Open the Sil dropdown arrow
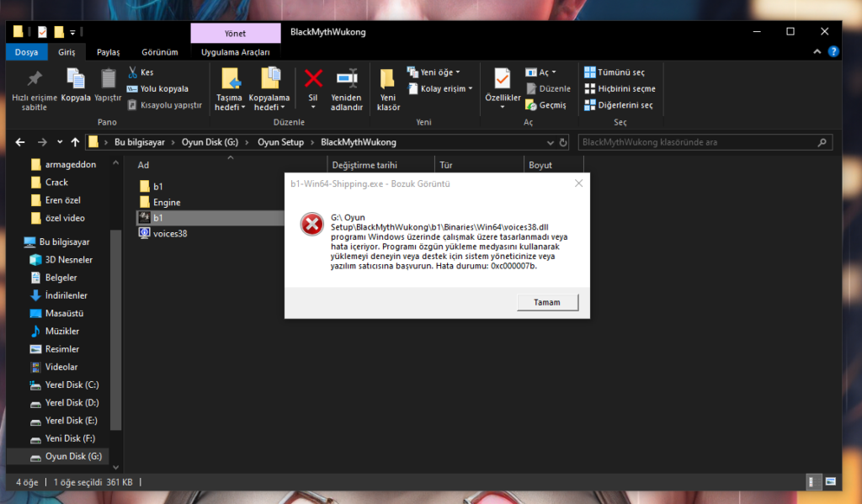 pyautogui.click(x=313, y=107)
